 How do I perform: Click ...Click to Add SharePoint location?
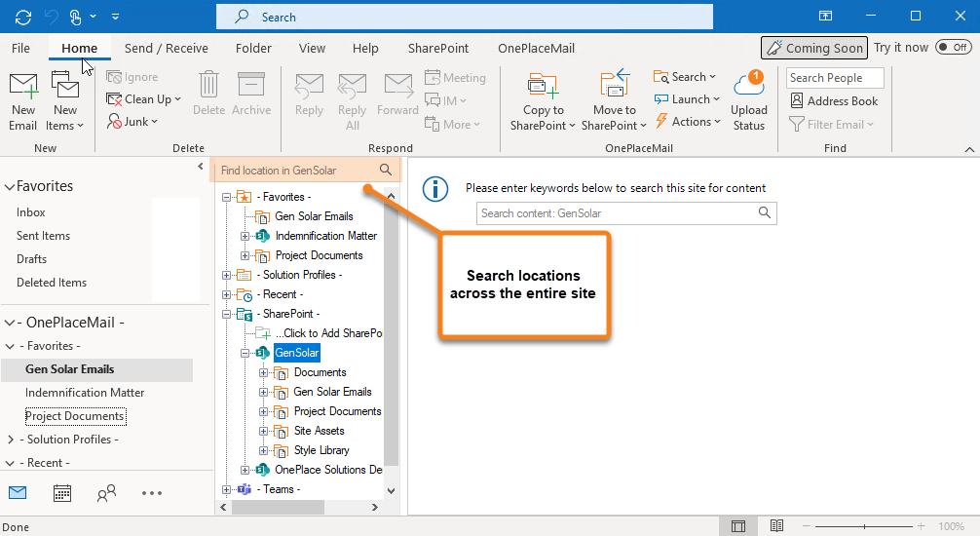coord(328,333)
